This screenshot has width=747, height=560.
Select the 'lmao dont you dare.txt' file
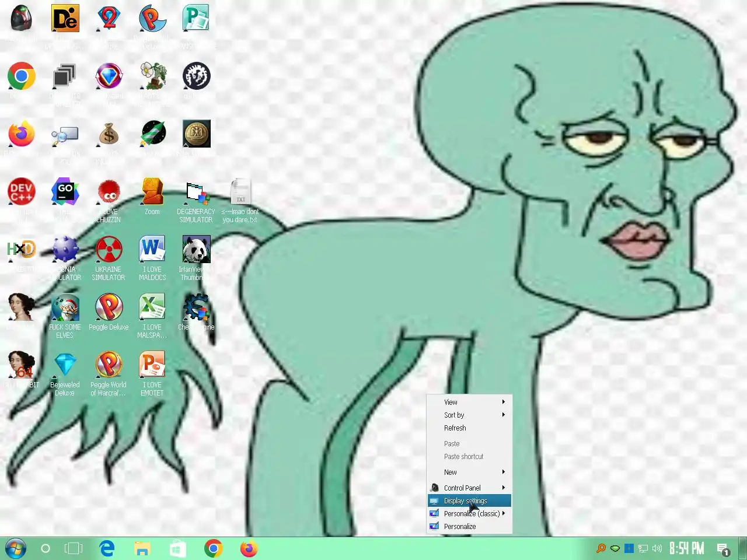point(240,192)
